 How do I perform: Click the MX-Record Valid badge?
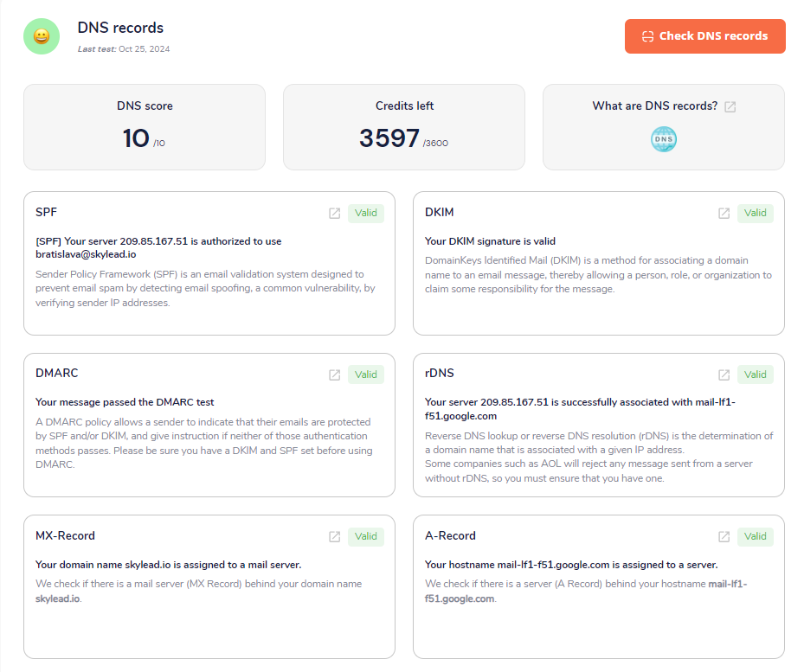click(x=366, y=537)
